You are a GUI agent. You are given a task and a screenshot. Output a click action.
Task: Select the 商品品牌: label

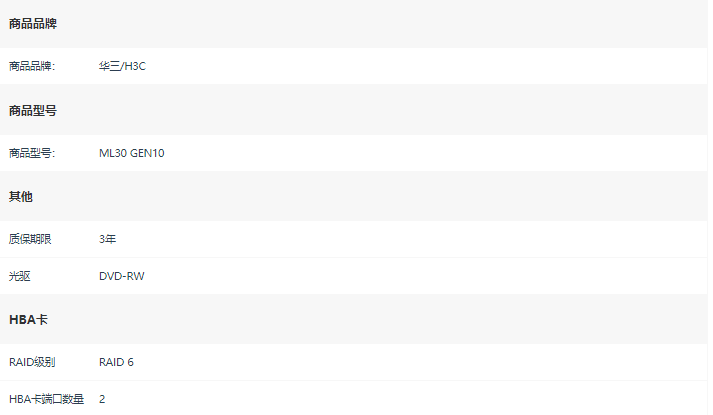click(x=32, y=66)
